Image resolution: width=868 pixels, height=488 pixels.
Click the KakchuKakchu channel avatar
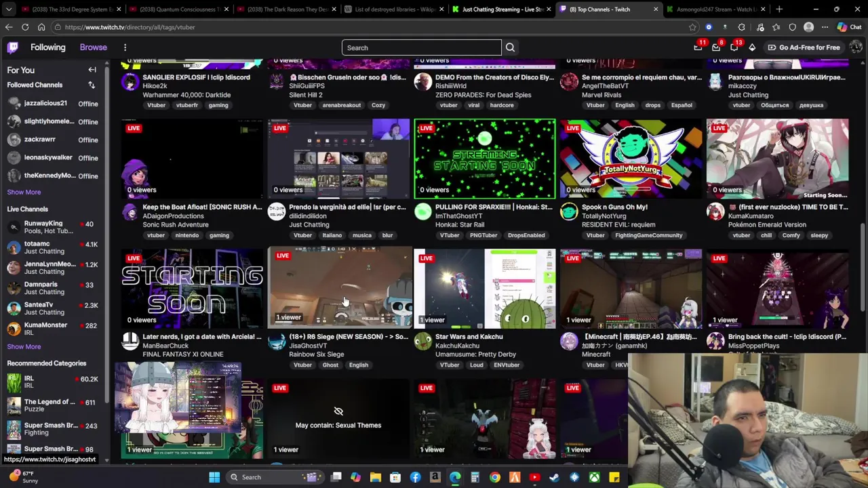tap(422, 342)
